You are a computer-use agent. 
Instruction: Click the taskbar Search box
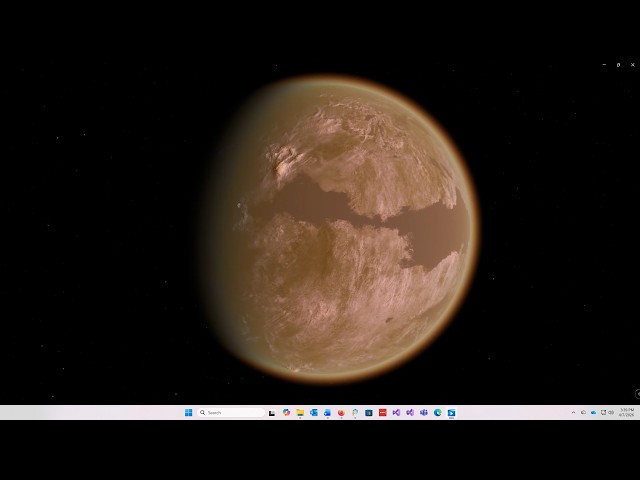point(231,413)
